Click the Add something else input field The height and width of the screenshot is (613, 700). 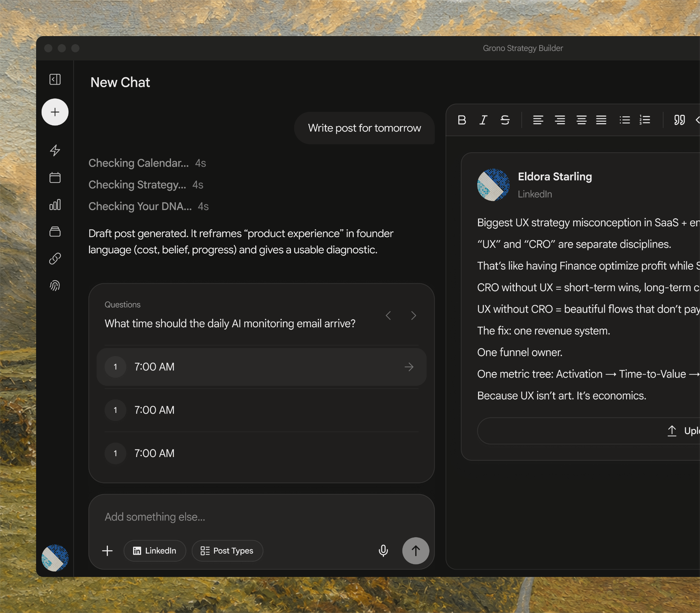click(261, 517)
